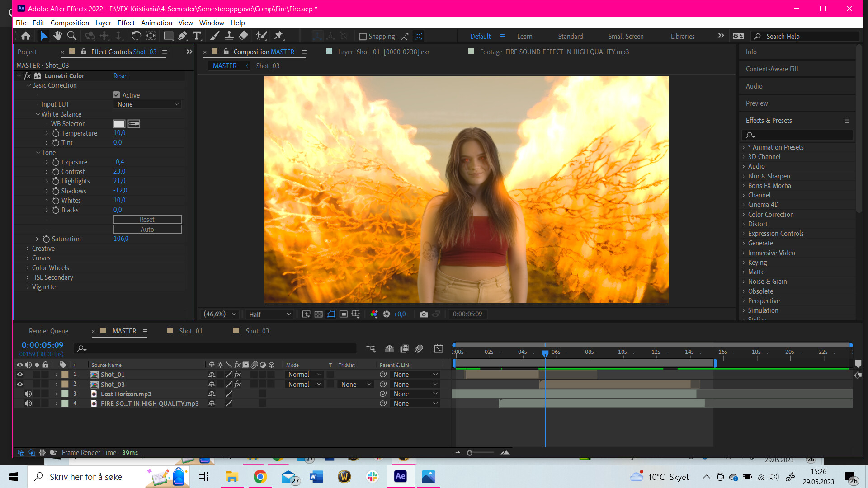Hide the Shot_03 layer with eye toggle

pos(19,384)
